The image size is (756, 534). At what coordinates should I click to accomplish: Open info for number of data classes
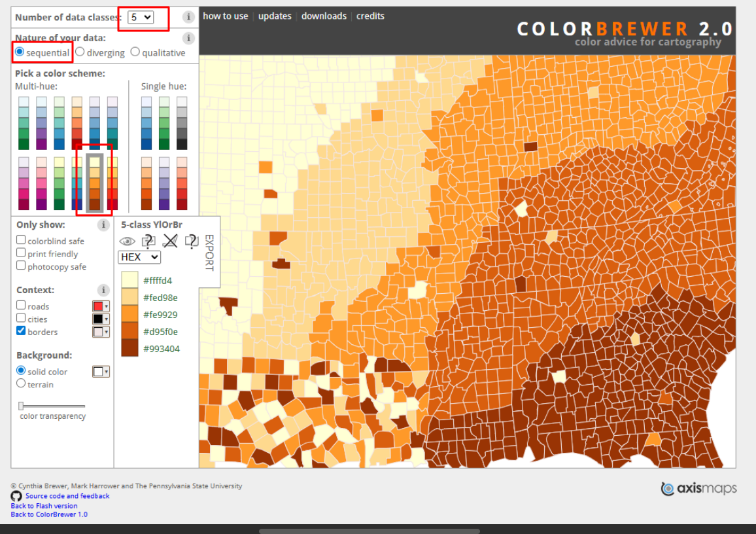pos(188,17)
